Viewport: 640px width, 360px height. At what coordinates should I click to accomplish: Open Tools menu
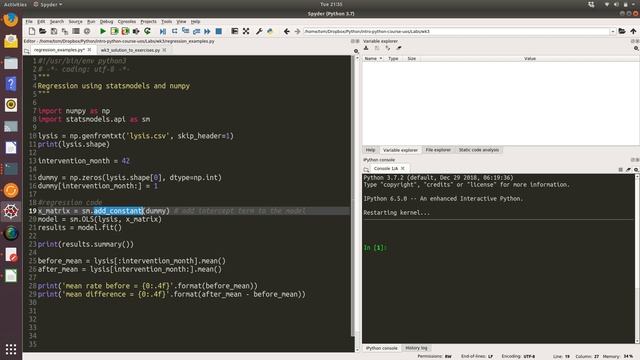pos(167,22)
